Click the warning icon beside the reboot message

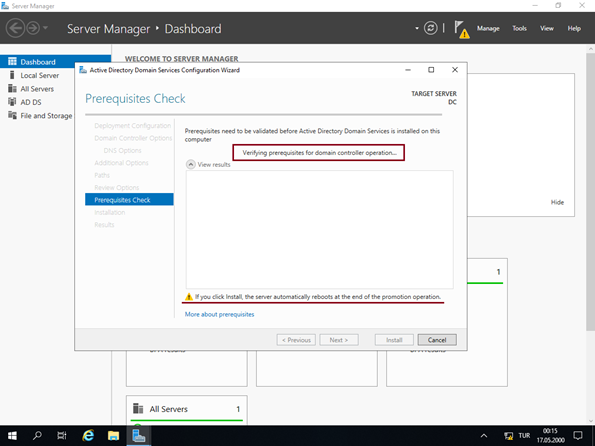[x=189, y=297]
